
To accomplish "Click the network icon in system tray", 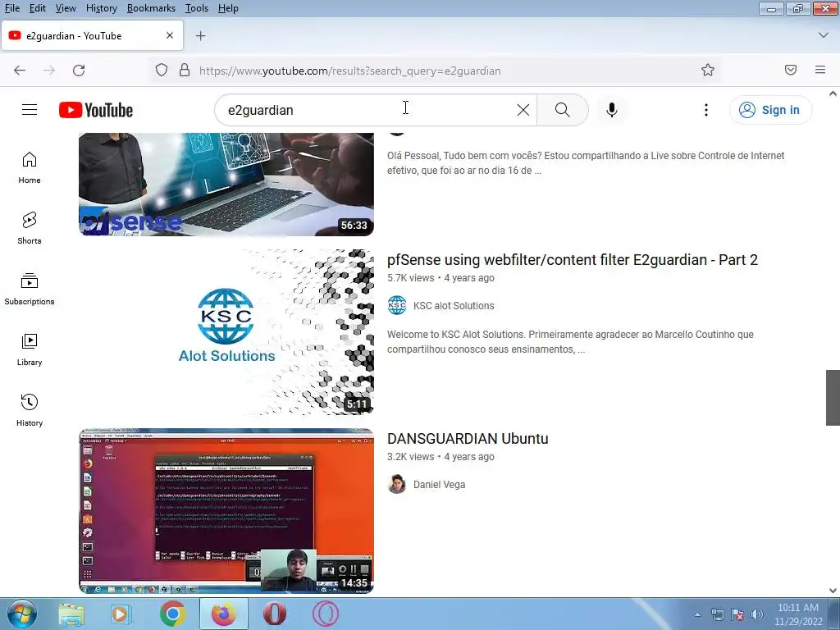I will pyautogui.click(x=717, y=614).
